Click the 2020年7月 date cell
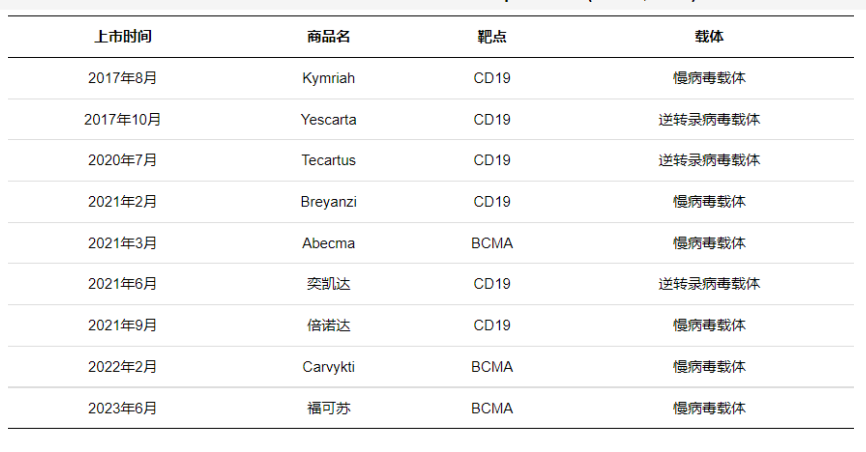Viewport: 866px width, 452px height. click(123, 160)
